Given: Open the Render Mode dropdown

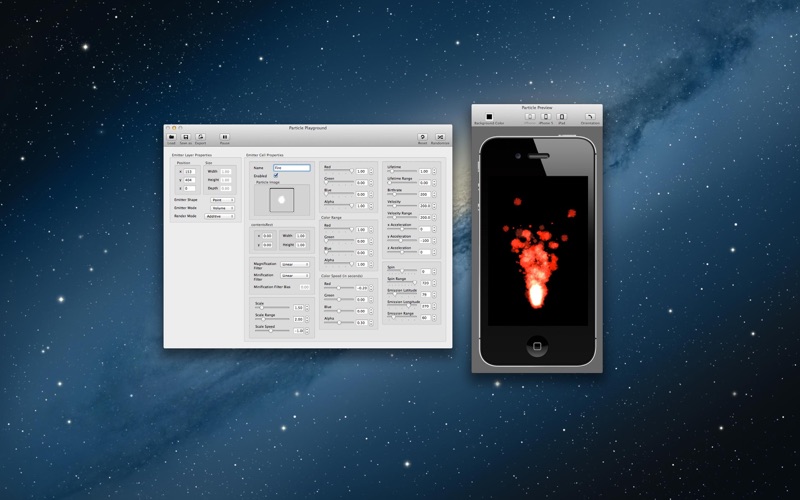Looking at the screenshot, I should pos(219,216).
